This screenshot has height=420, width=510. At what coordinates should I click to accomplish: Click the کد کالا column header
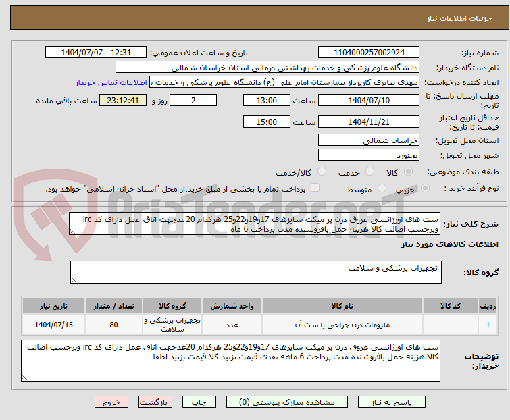(x=451, y=306)
